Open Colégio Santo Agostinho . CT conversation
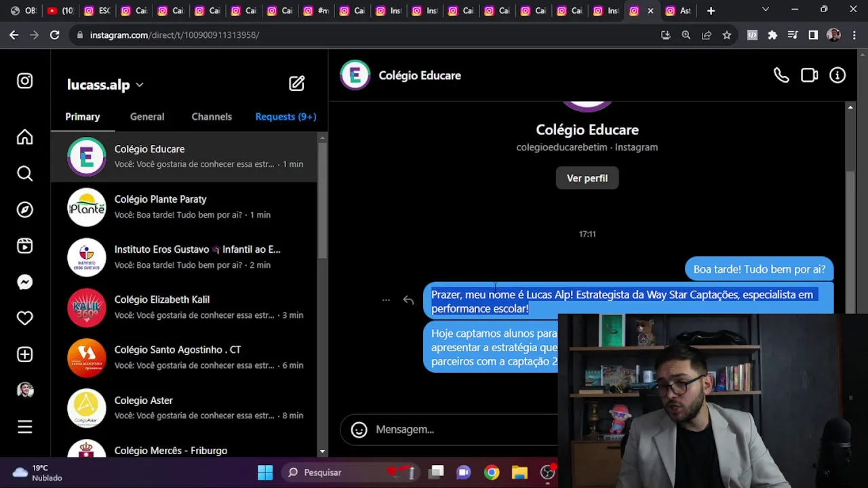This screenshot has height=488, width=868. pos(184,357)
